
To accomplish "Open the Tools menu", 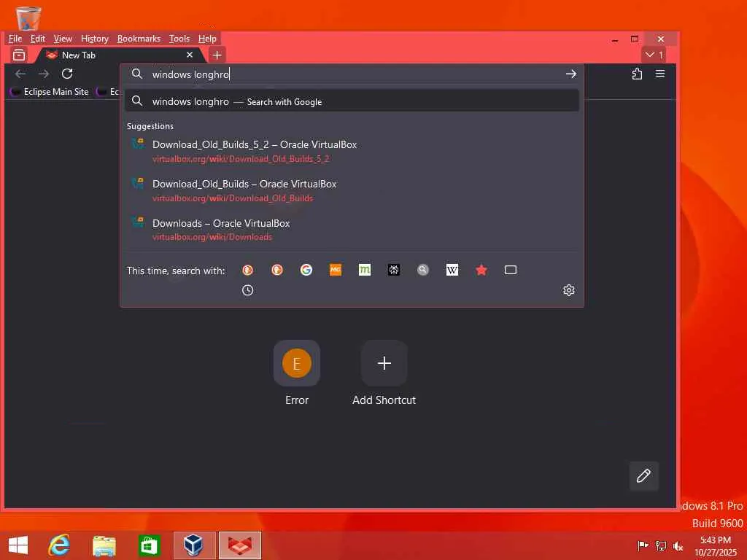I will pyautogui.click(x=179, y=39).
